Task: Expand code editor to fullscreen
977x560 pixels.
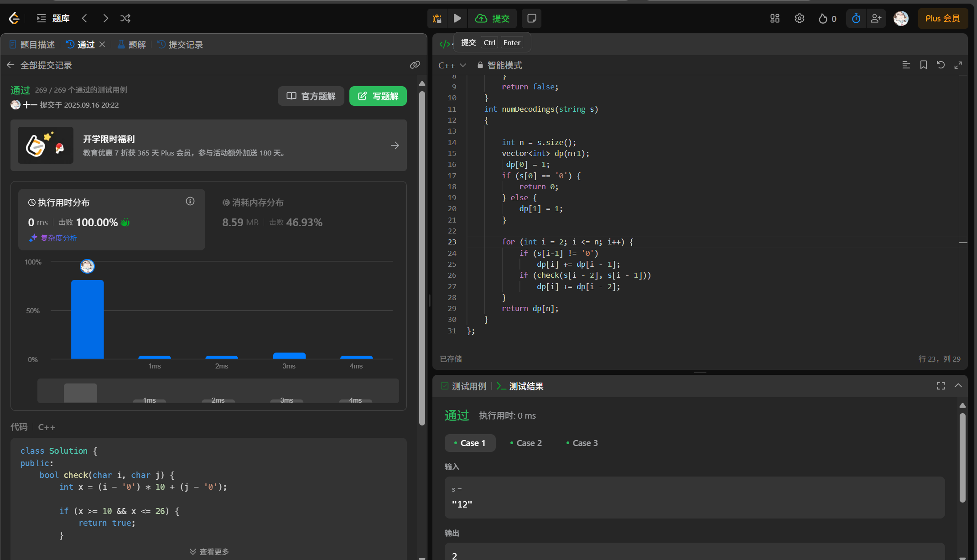Action: pyautogui.click(x=958, y=65)
